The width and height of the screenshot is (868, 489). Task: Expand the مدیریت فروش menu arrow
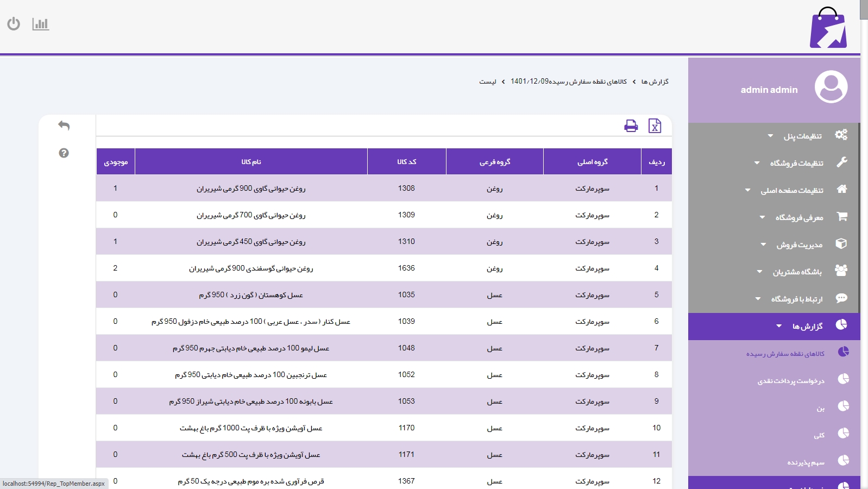point(764,244)
